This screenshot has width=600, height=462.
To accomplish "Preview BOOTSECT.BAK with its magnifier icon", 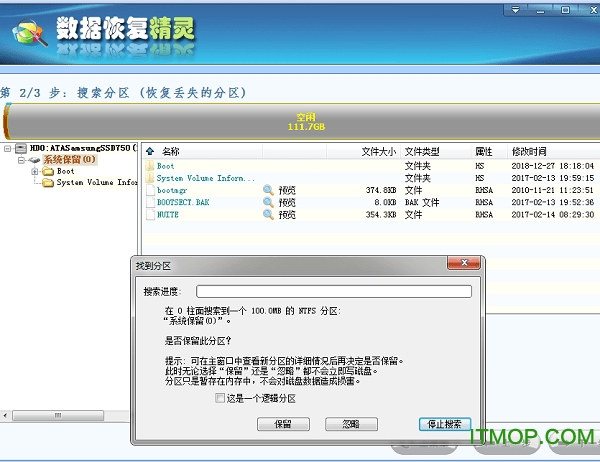I will pyautogui.click(x=268, y=202).
